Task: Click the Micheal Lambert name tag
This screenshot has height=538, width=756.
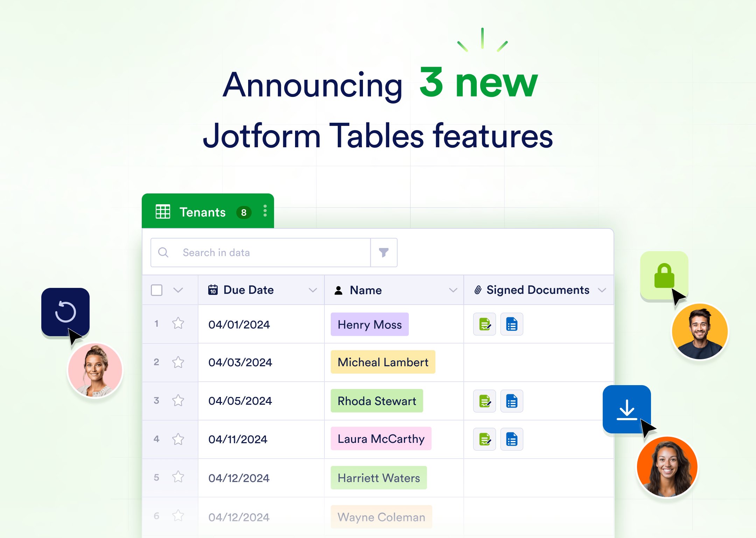Action: (383, 362)
